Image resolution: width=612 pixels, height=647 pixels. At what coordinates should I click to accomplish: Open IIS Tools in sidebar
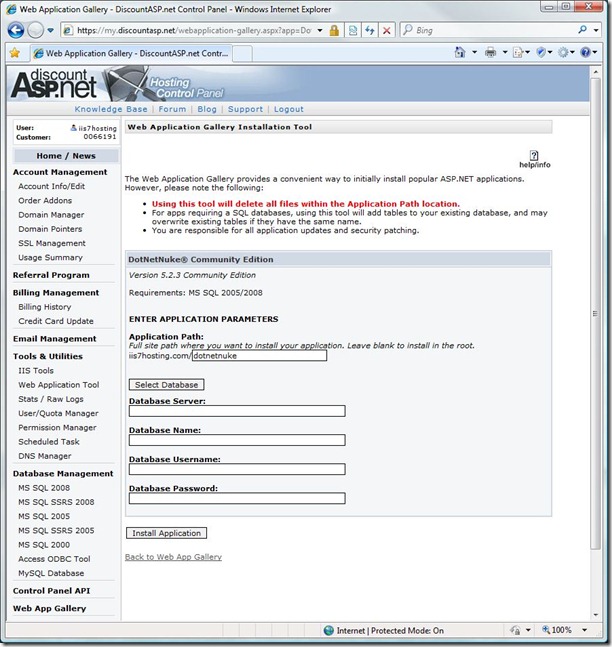(x=36, y=371)
